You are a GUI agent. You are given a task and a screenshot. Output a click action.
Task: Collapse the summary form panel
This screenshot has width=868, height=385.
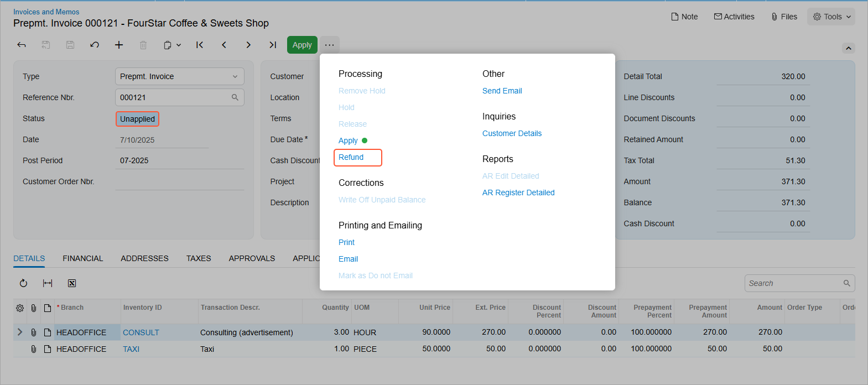(x=848, y=48)
